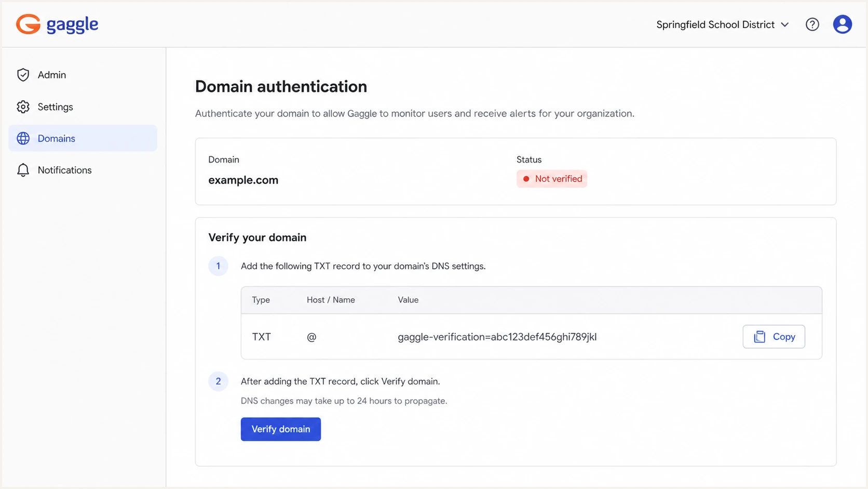Click the Gaggle logo

(57, 24)
